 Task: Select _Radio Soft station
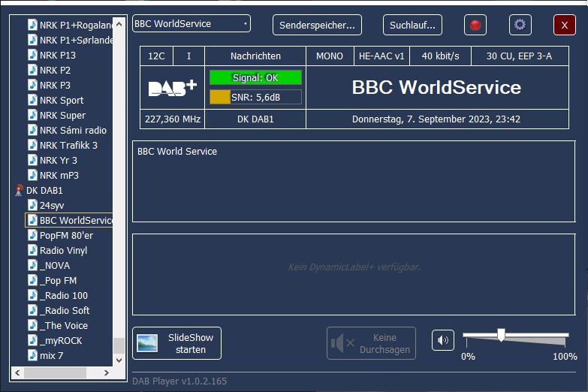(x=65, y=310)
